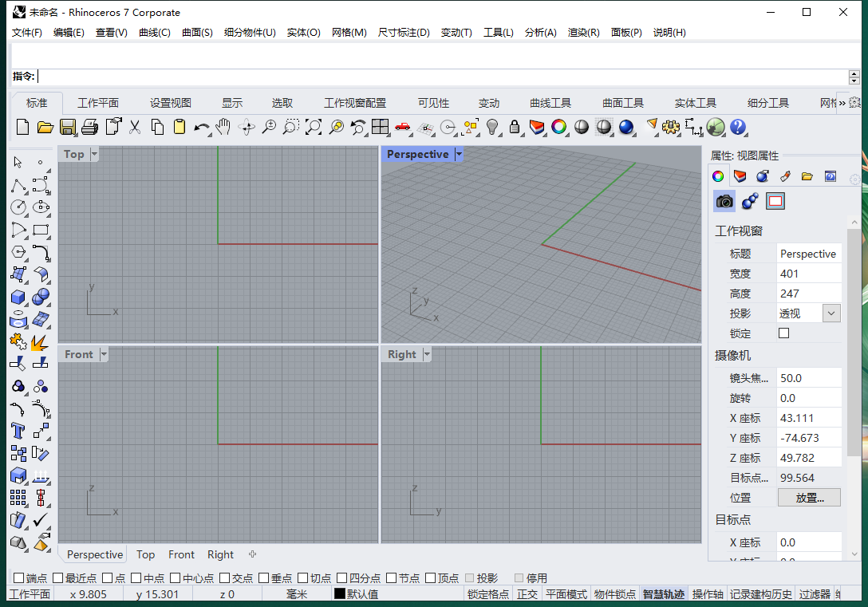Image resolution: width=868 pixels, height=607 pixels.
Task: Open the Top viewport title dropdown arrow
Action: coord(94,155)
